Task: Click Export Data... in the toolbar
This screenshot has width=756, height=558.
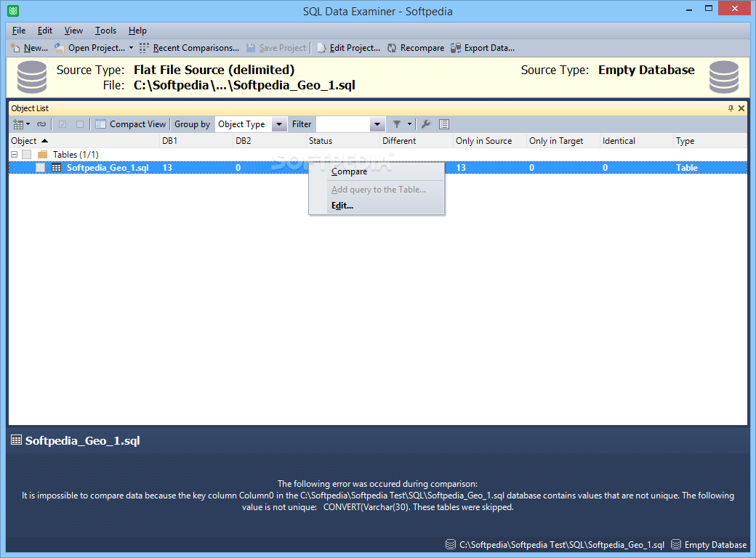Action: click(x=483, y=48)
